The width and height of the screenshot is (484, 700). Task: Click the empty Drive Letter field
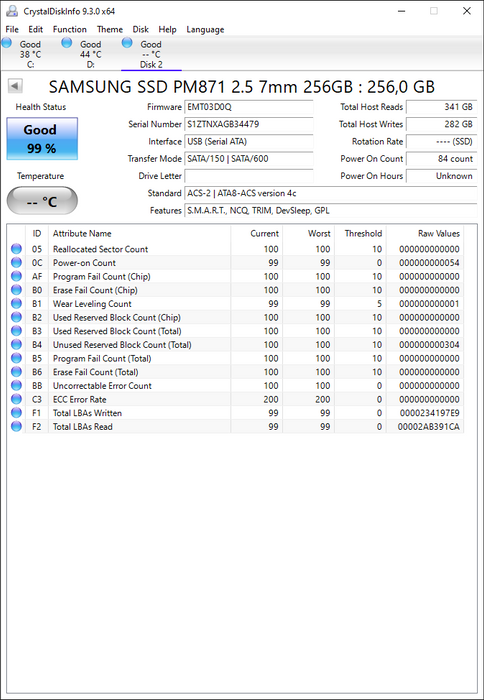(249, 176)
